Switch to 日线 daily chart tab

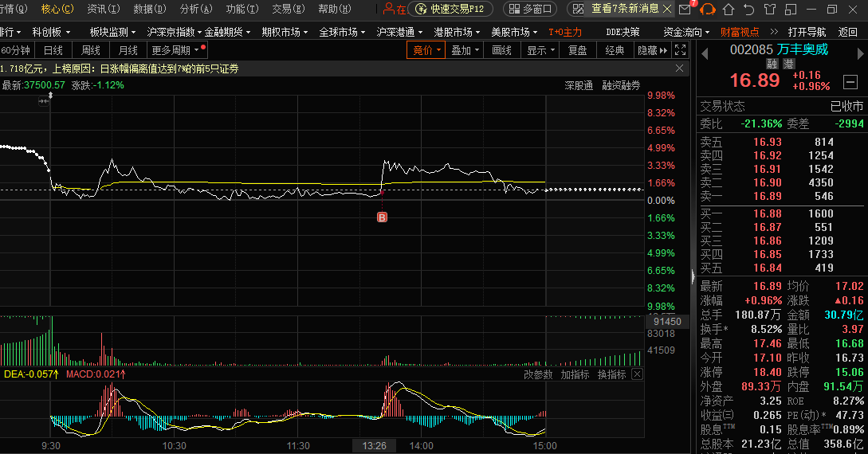(53, 50)
